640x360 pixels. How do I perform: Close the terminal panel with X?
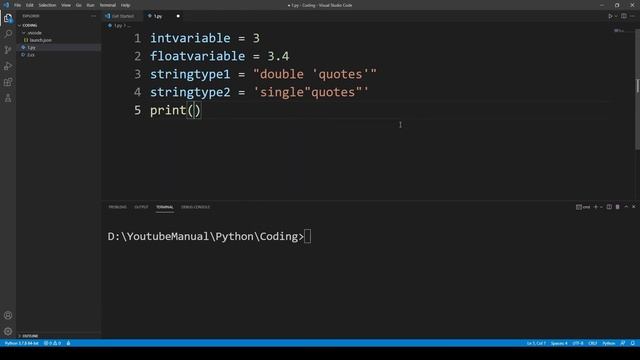tap(633, 207)
